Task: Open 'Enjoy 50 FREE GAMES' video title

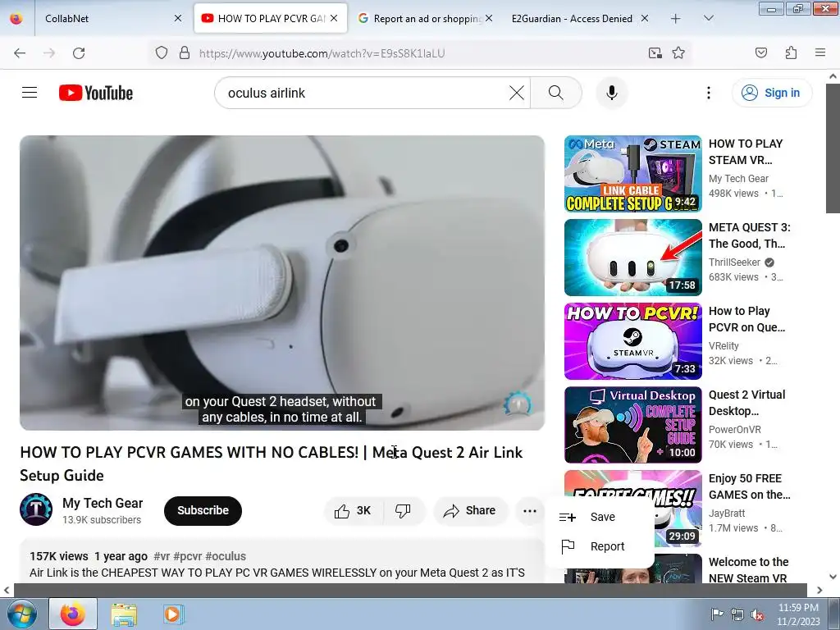Action: coord(749,486)
